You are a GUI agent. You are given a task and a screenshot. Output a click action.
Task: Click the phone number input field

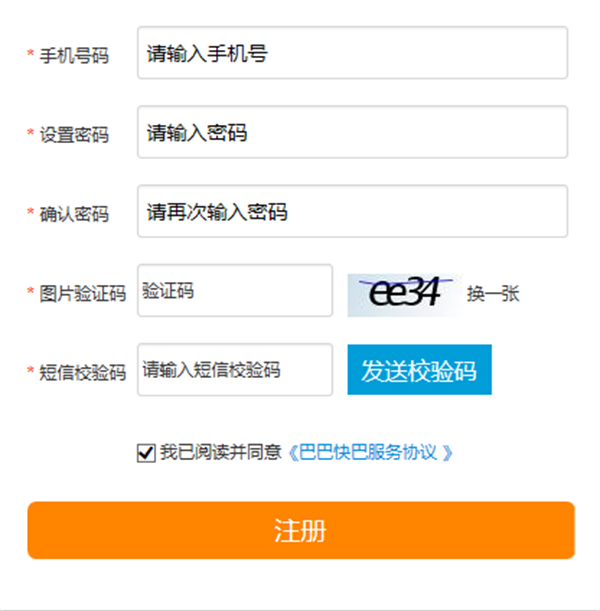tap(352, 53)
